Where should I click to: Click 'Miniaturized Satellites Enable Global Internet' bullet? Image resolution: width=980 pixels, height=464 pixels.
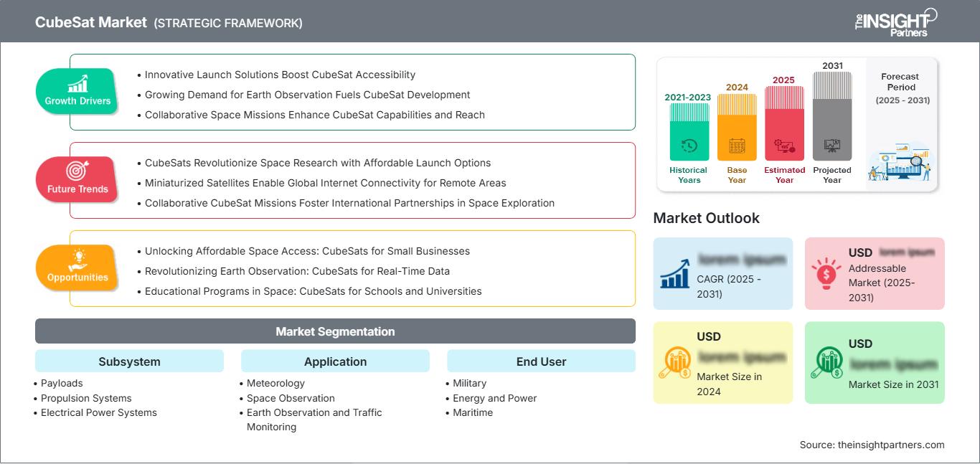coord(326,183)
